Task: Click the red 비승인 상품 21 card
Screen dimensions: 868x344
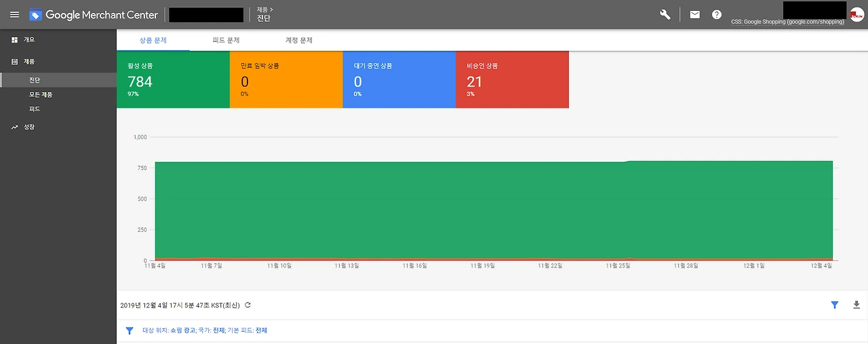Action: click(513, 79)
